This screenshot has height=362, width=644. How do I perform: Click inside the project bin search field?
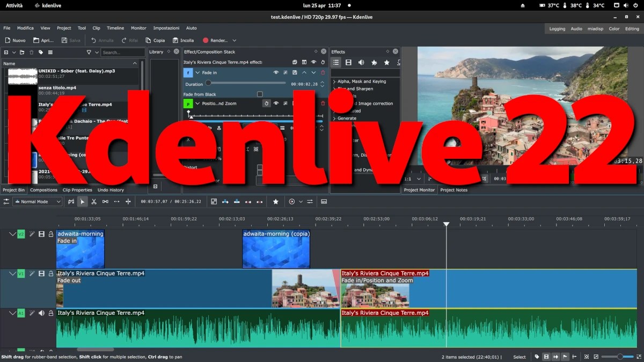pyautogui.click(x=122, y=52)
